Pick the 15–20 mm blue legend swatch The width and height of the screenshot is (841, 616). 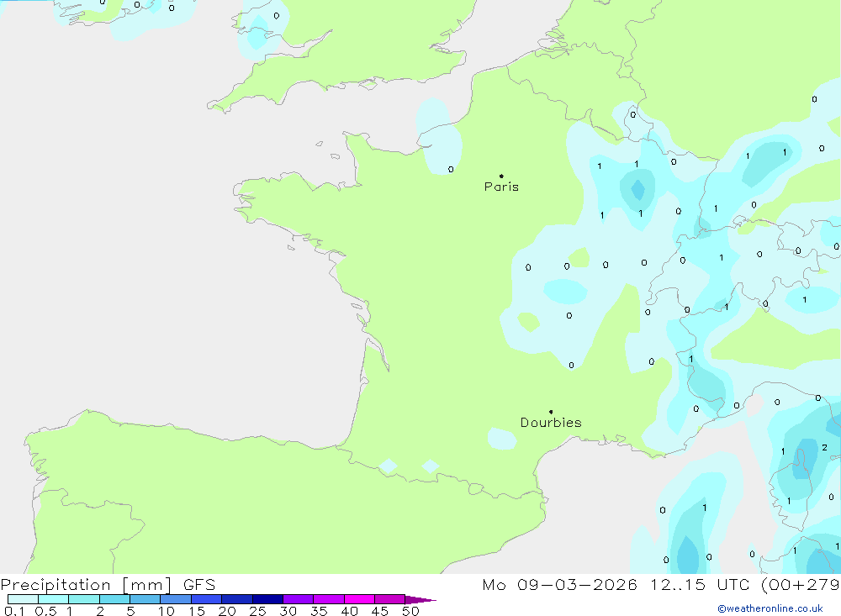(x=207, y=599)
